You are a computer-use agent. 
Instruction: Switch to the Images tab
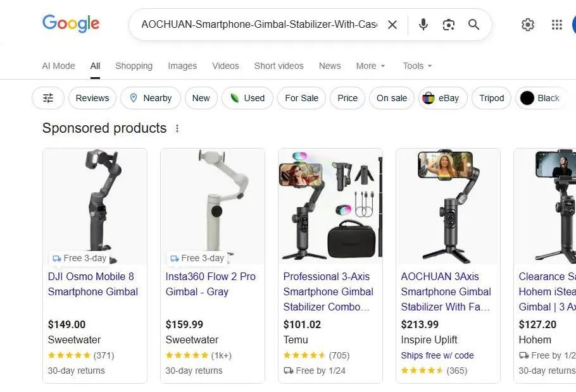pos(182,66)
